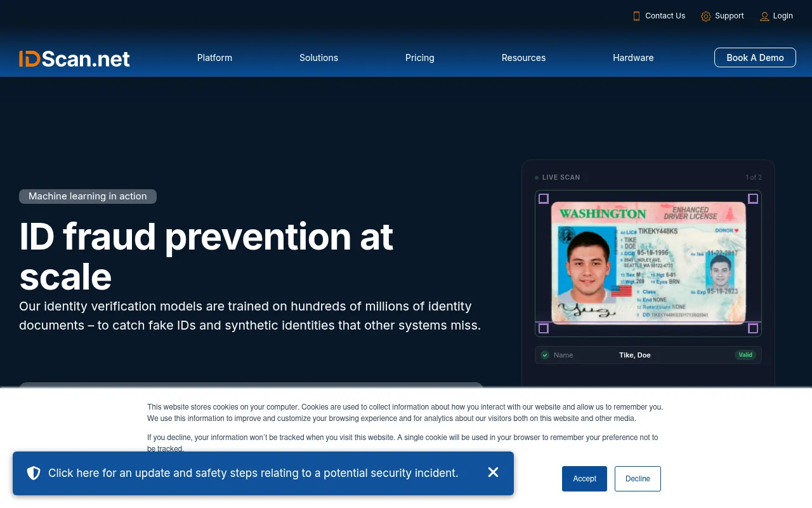The height and width of the screenshot is (508, 812).
Task: Open the Contact Us link
Action: (x=665, y=16)
